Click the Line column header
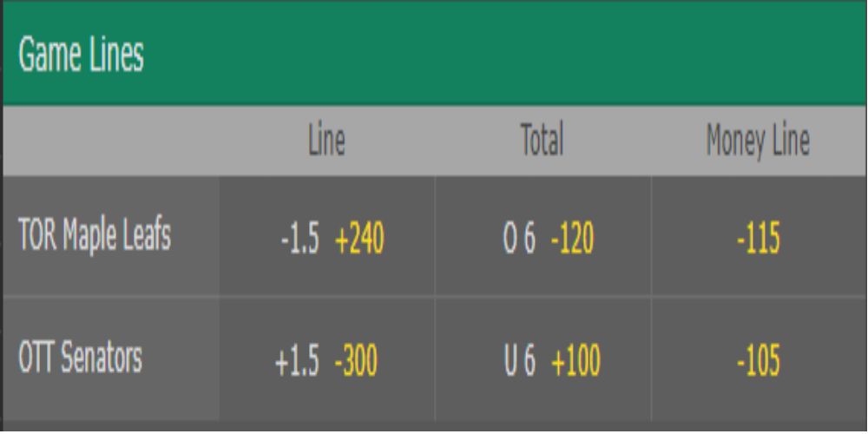 (x=326, y=141)
